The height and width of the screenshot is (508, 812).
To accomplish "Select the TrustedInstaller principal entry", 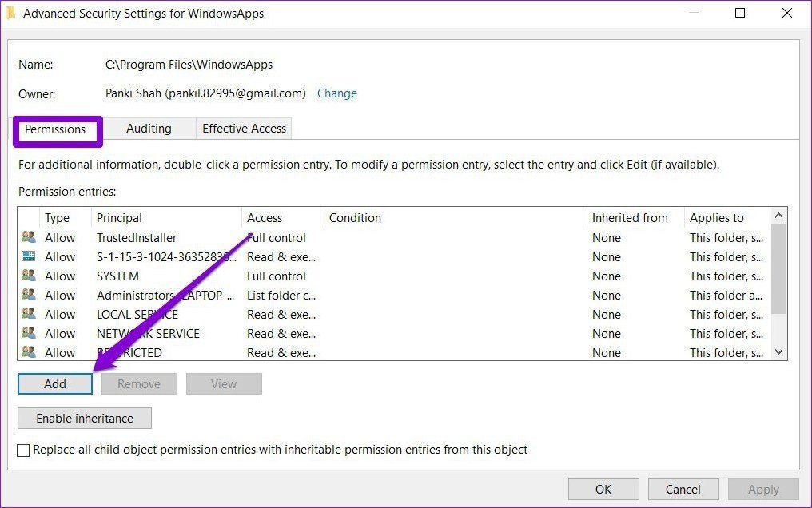I will click(x=137, y=238).
